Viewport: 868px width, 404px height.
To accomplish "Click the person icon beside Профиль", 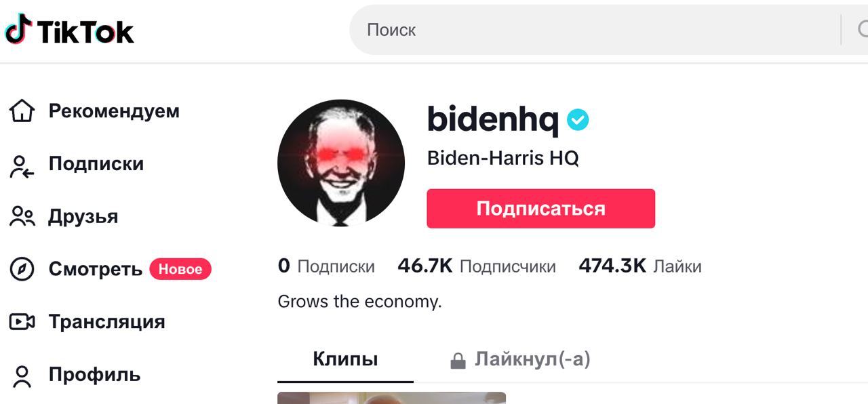I will pos(22,376).
